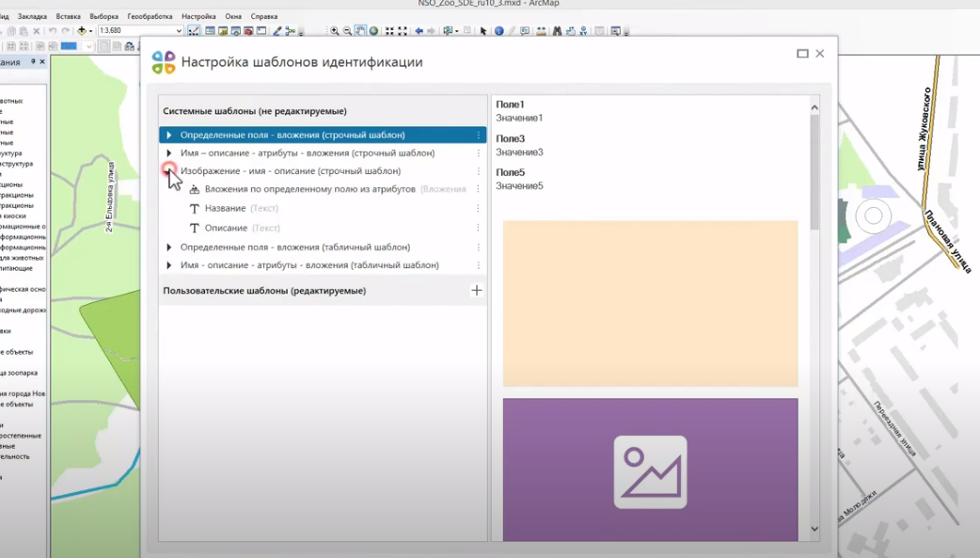
Task: Expand Определенные поля - вложения (строчный шаблон)
Action: (x=168, y=136)
